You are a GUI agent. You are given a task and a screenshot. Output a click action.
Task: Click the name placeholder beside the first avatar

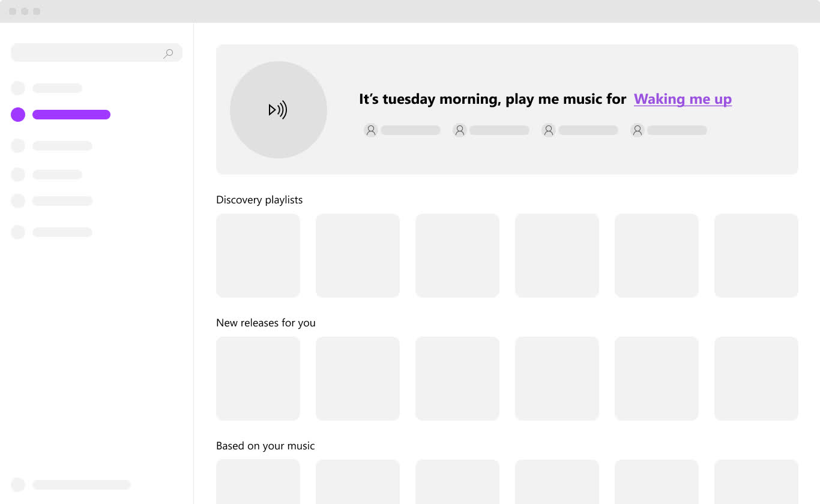tap(411, 130)
